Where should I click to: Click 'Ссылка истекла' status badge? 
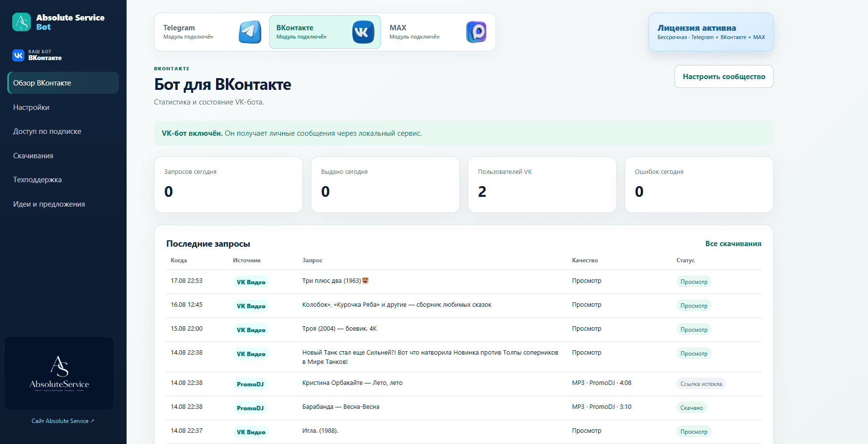pos(701,384)
